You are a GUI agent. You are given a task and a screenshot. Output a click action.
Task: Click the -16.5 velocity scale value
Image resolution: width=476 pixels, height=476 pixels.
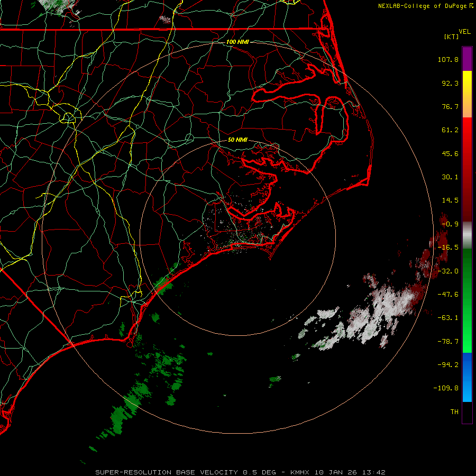point(448,248)
